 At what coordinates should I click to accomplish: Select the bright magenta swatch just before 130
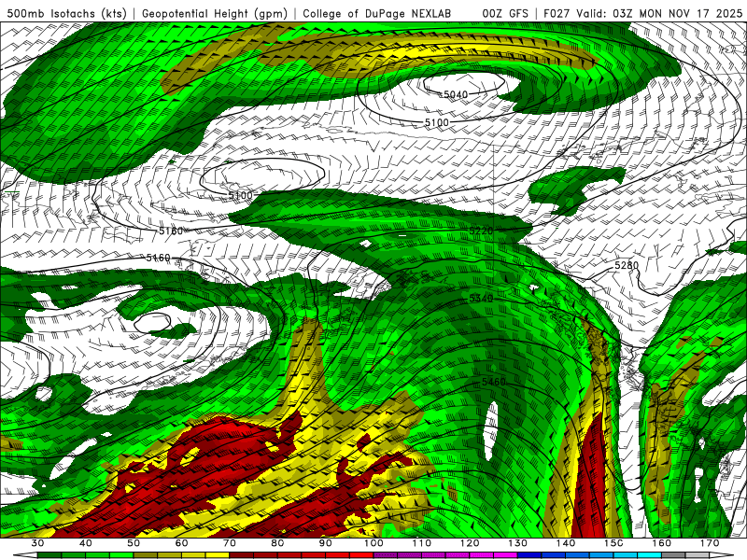click(506, 555)
